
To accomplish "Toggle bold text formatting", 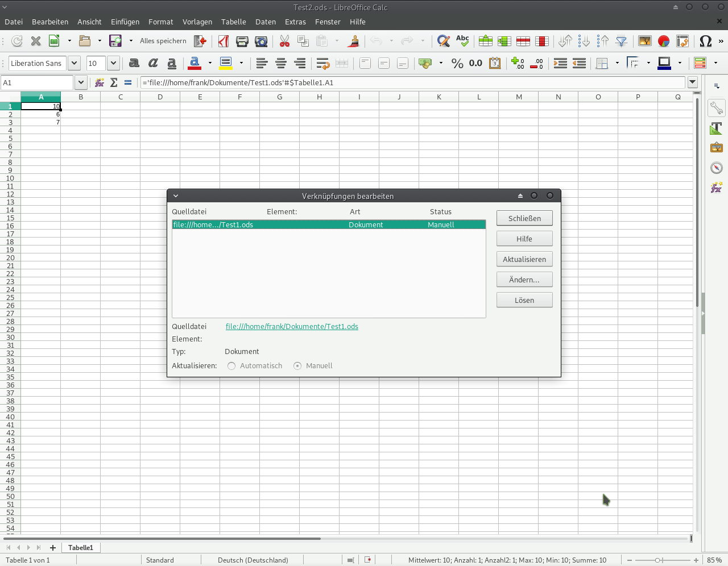I will tap(134, 63).
